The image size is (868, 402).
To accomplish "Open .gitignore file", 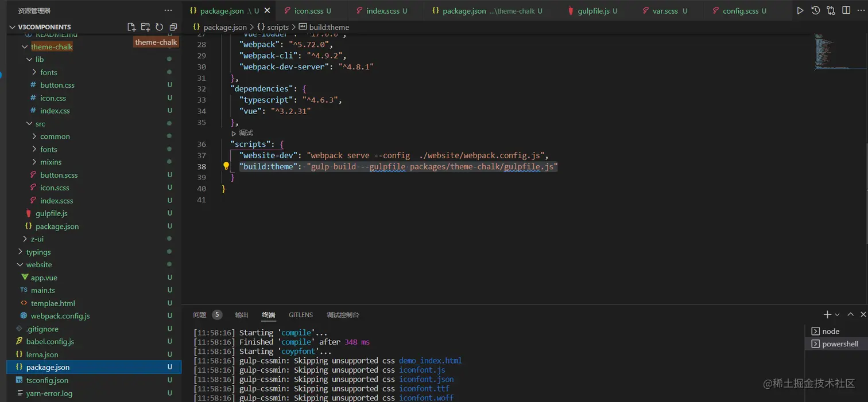I will 42,329.
